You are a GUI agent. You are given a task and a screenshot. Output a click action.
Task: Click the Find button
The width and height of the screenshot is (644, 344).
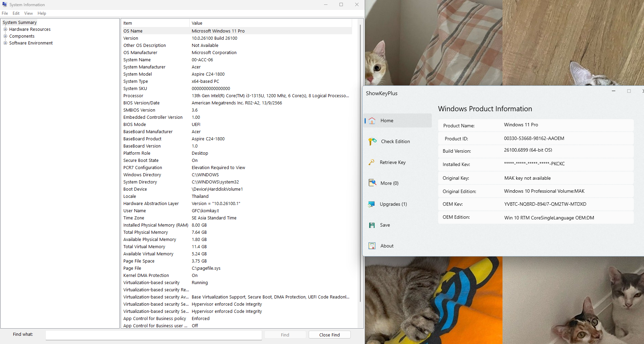pyautogui.click(x=285, y=335)
